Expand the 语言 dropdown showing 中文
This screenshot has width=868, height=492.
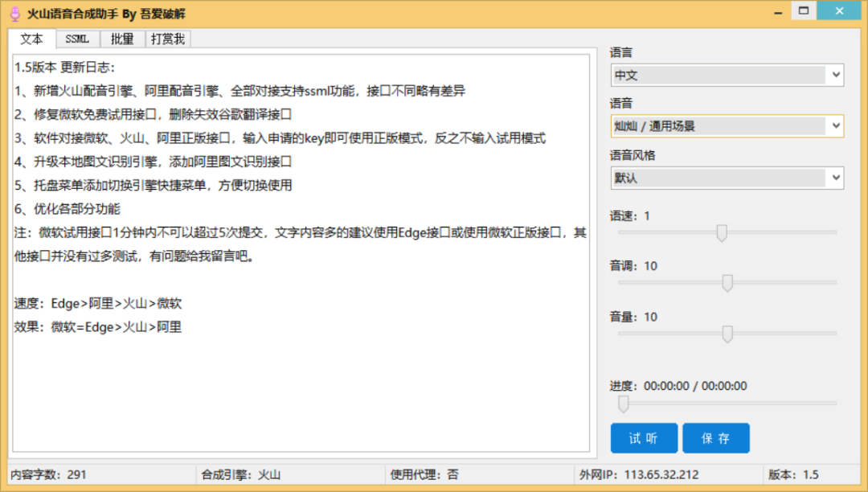click(727, 76)
